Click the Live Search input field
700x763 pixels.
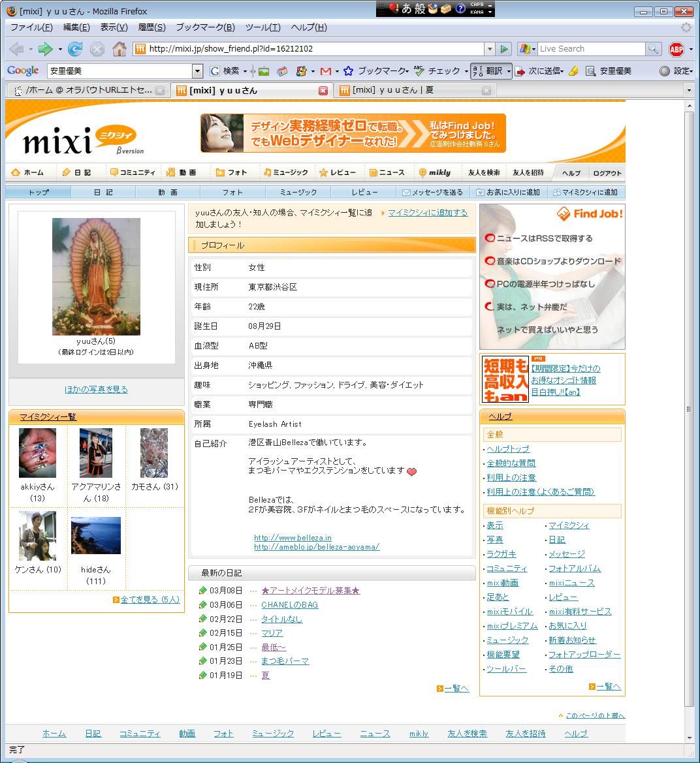pos(590,49)
